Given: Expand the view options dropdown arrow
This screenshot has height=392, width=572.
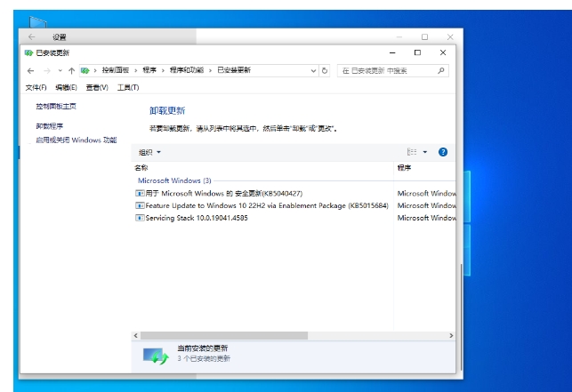Looking at the screenshot, I should click(x=425, y=152).
